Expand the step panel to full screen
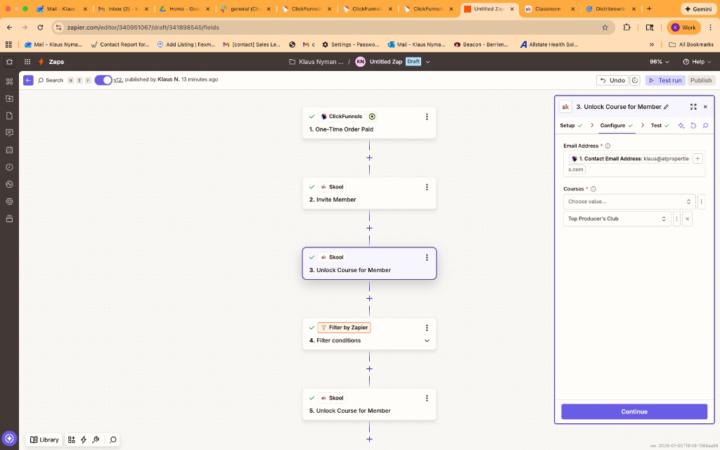 tap(693, 106)
